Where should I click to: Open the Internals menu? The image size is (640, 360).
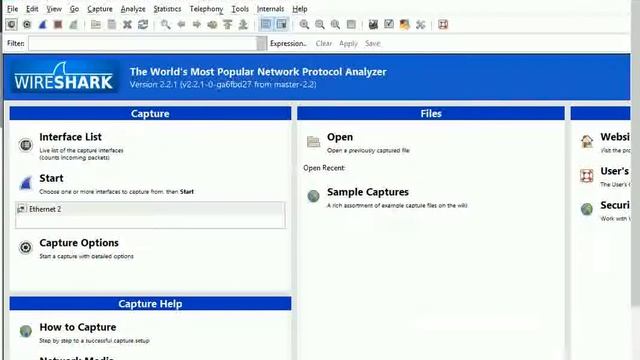pos(270,9)
